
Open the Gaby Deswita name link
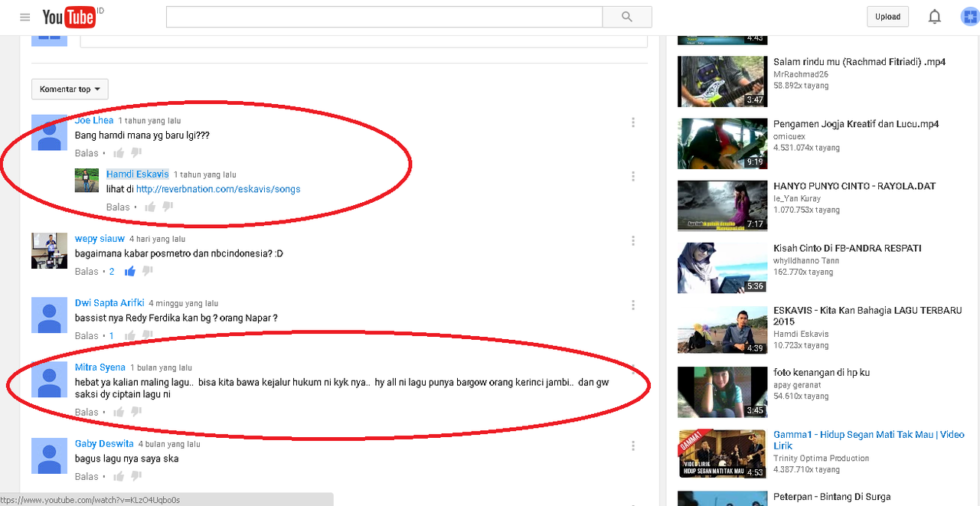click(x=104, y=443)
